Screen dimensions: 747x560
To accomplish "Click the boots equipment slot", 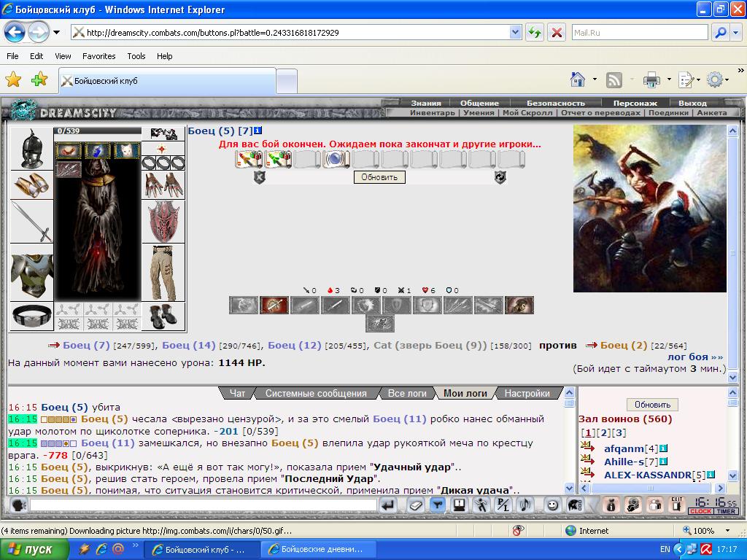I will tap(163, 316).
